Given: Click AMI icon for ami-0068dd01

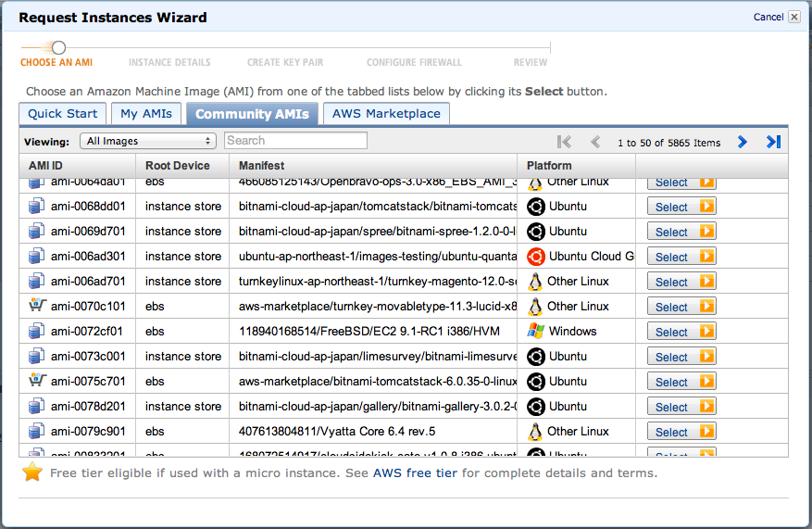Looking at the screenshot, I should pos(36,207).
